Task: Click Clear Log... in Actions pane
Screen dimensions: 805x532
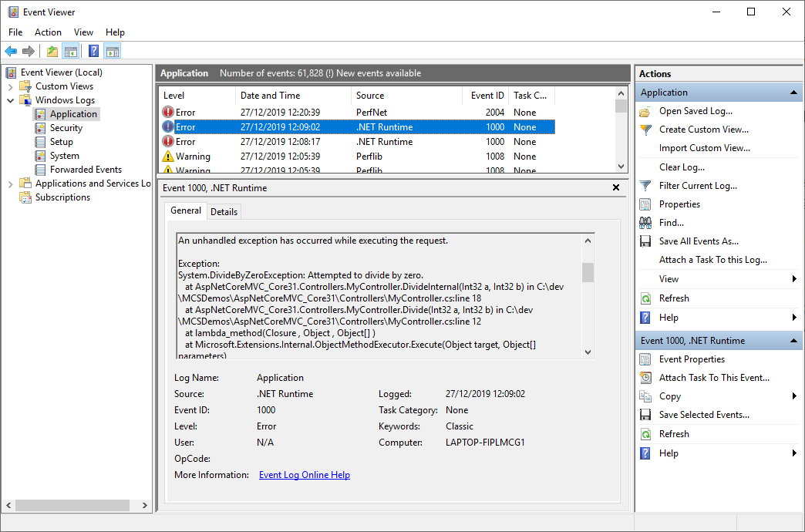Action: (x=682, y=167)
